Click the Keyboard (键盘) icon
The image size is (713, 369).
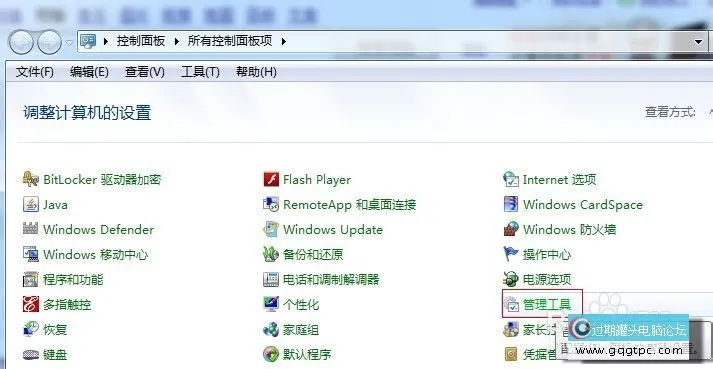[x=30, y=354]
